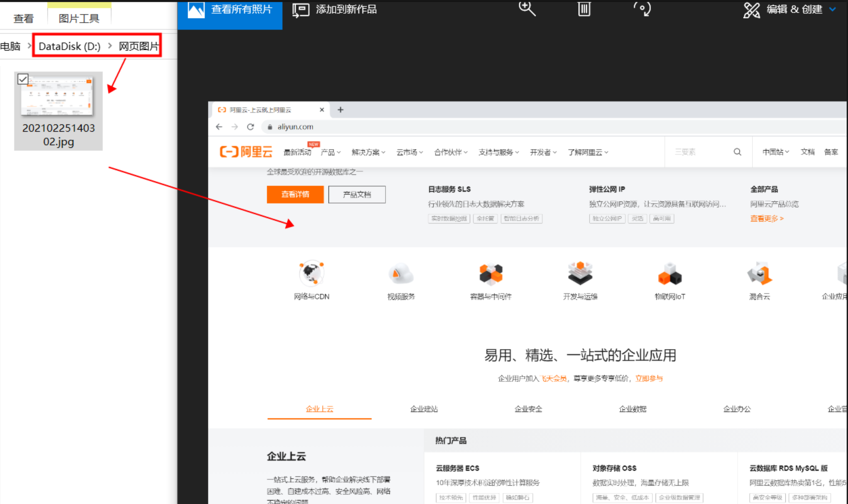
Task: Toggle the checkbox on the jpg file thumbnail
Action: [22, 80]
